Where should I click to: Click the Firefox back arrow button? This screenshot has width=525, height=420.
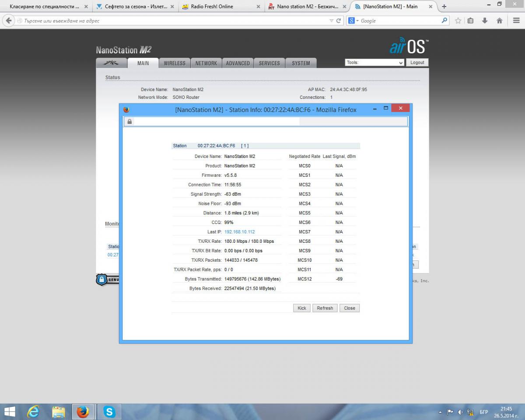click(9, 21)
